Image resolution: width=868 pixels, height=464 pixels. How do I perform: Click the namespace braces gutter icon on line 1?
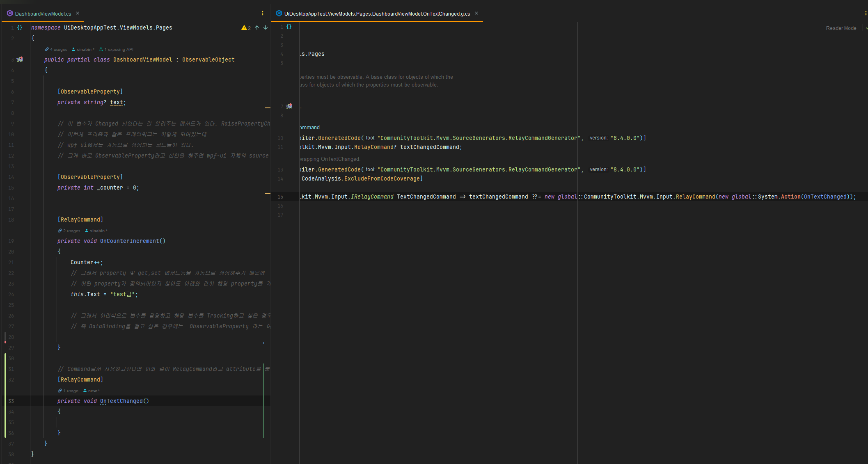click(20, 27)
